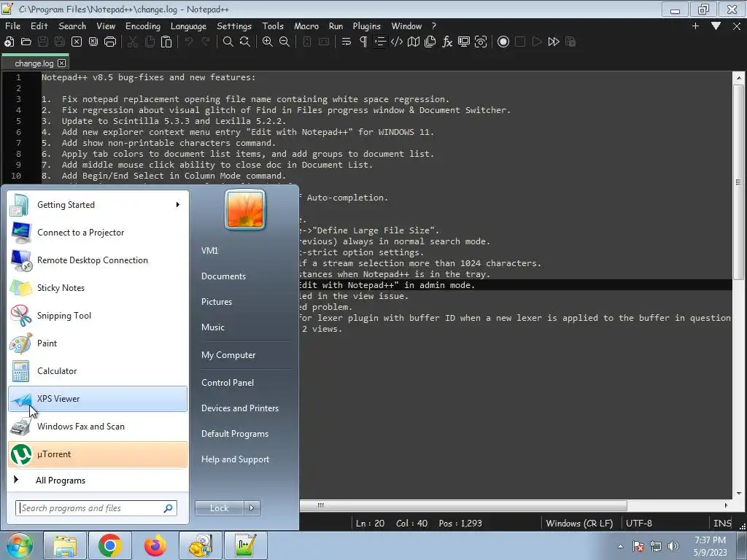
Task: Open the tab list dropdown triangle
Action: pyautogui.click(x=716, y=26)
